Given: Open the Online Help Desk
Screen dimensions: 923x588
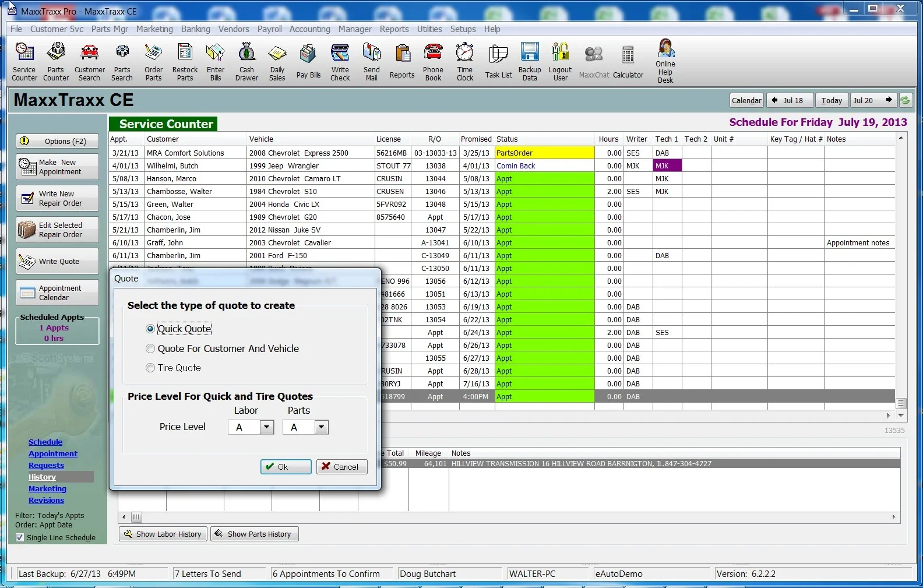Looking at the screenshot, I should [665, 61].
